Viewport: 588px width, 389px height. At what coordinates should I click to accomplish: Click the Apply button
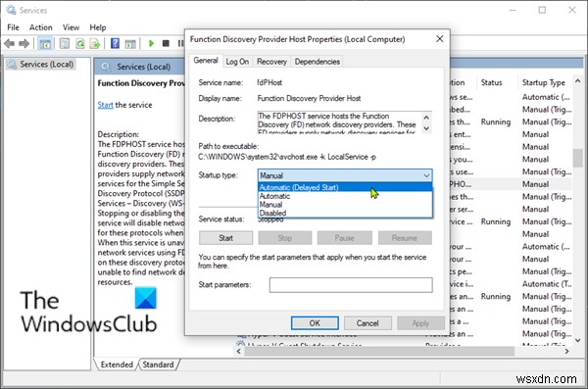point(420,323)
